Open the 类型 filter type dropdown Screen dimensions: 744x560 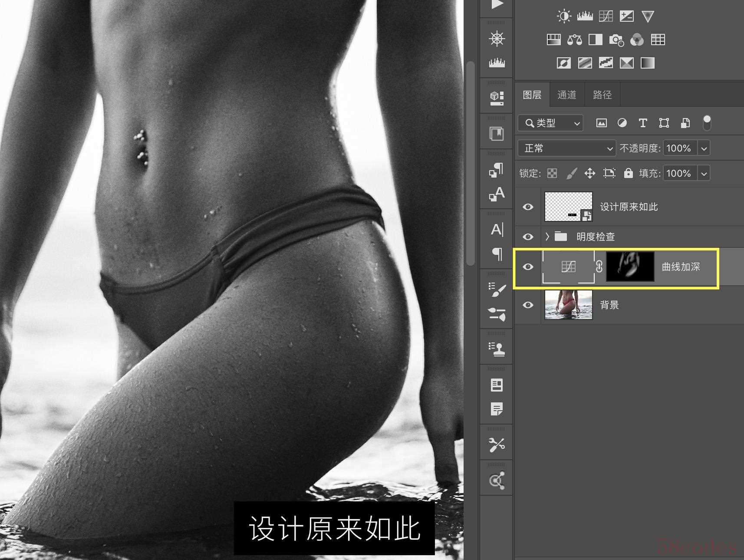click(550, 123)
